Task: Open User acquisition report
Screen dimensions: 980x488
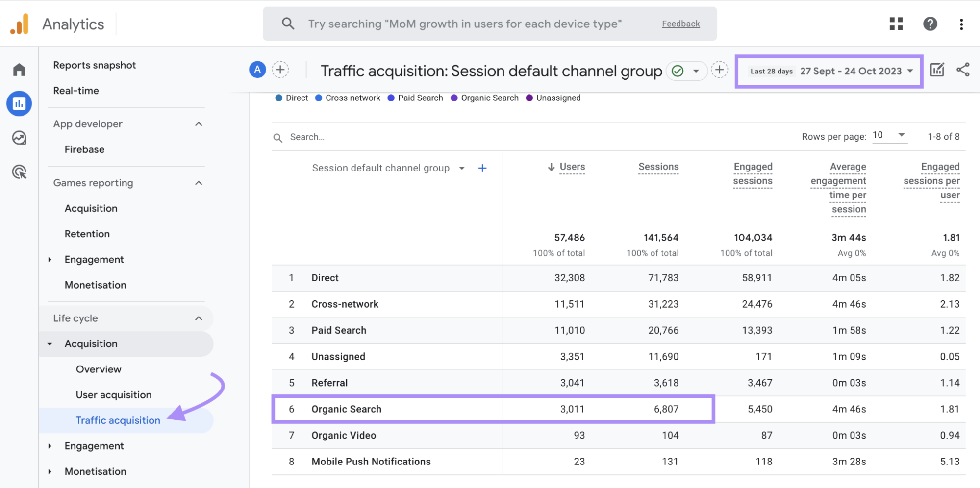Action: point(114,395)
